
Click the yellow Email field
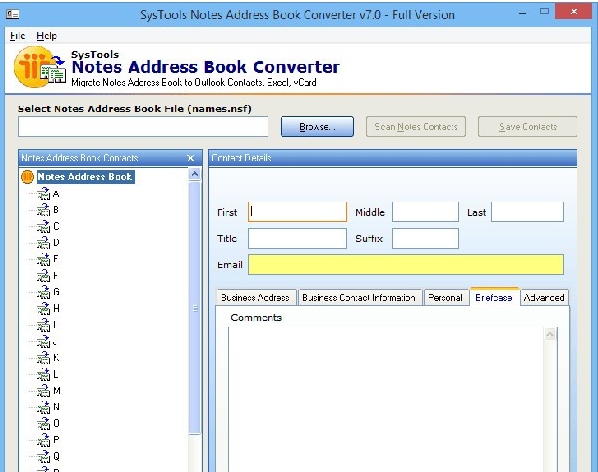406,265
